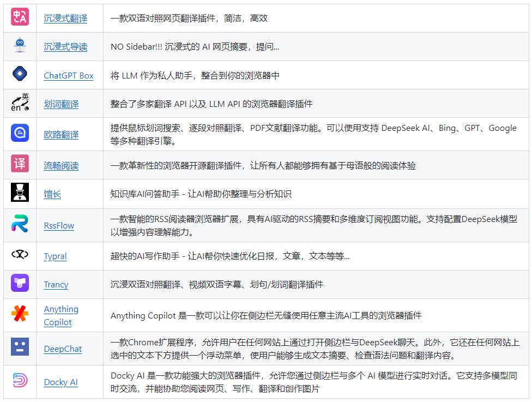
Task: Click the Anything Copilot orange X icon
Action: 20,314
